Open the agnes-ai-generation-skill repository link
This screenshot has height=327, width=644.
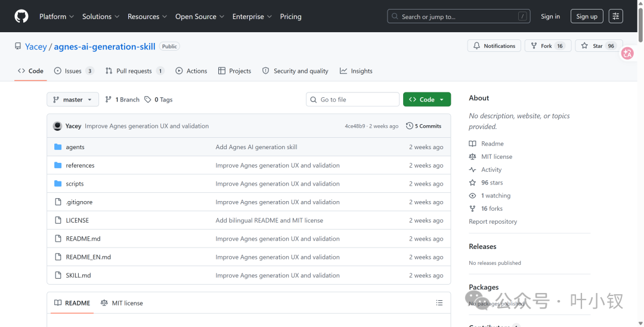pyautogui.click(x=104, y=47)
